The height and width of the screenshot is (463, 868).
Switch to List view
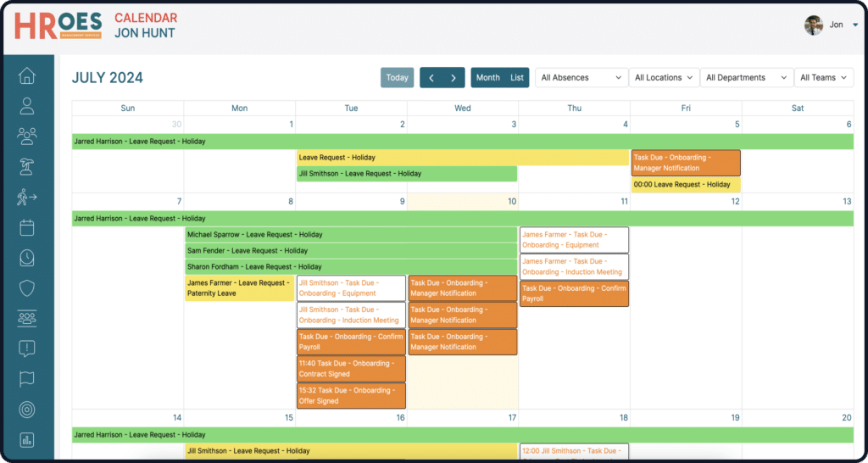tap(517, 78)
